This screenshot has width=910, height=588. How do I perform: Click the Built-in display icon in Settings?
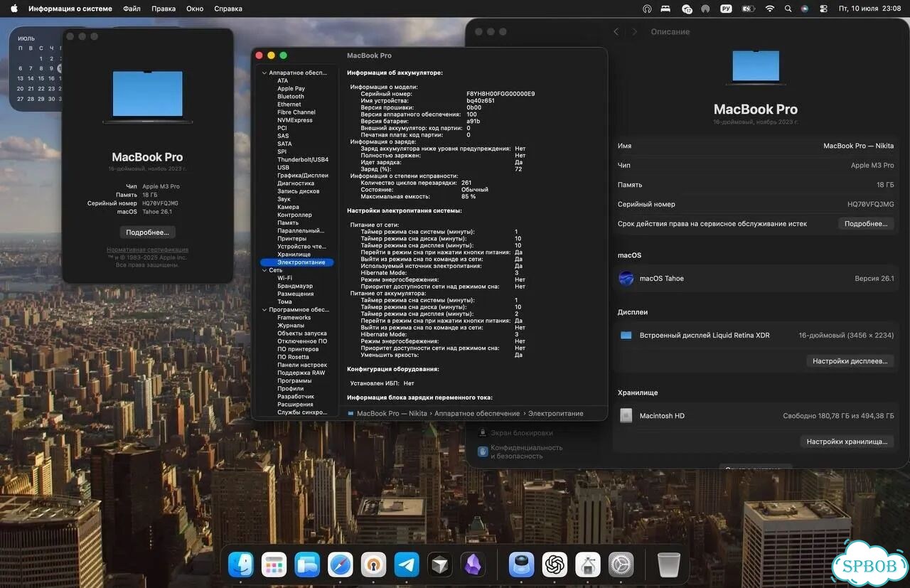(x=626, y=335)
